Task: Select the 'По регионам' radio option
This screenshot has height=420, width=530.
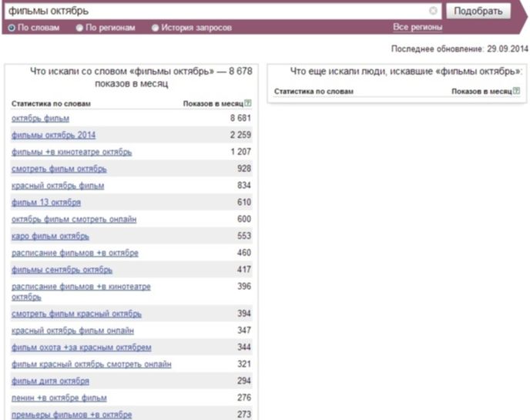Action: pyautogui.click(x=80, y=28)
